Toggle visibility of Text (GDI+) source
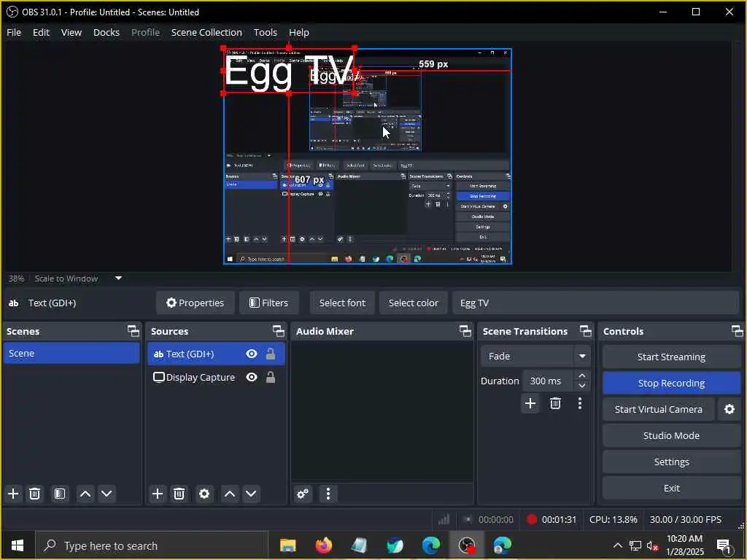 (252, 354)
